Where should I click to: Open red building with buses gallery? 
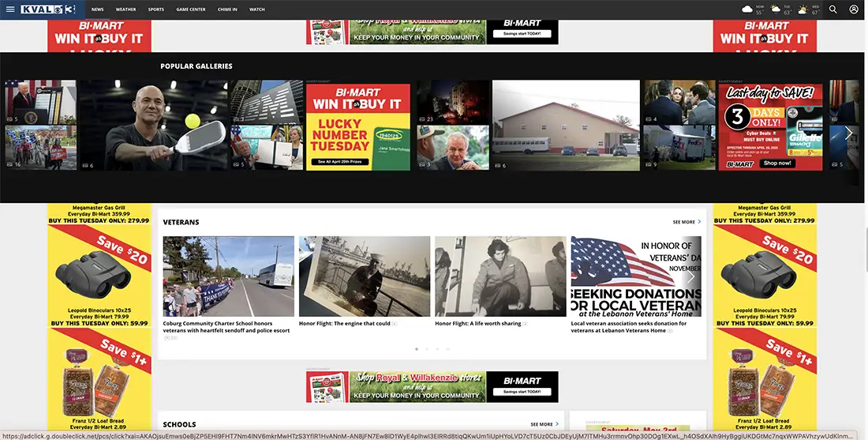point(566,126)
